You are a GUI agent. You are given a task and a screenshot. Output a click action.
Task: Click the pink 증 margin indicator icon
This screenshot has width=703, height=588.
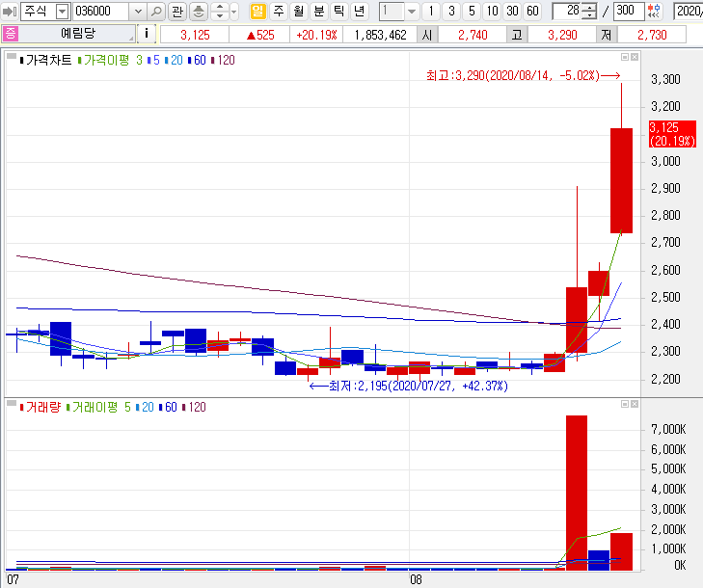click(11, 34)
